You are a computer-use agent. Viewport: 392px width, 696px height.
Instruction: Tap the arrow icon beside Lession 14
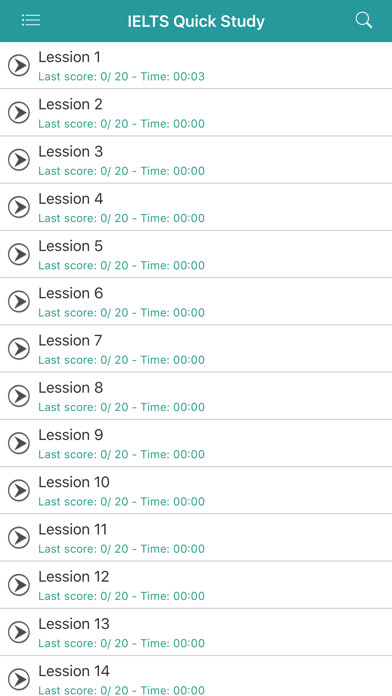click(x=19, y=679)
